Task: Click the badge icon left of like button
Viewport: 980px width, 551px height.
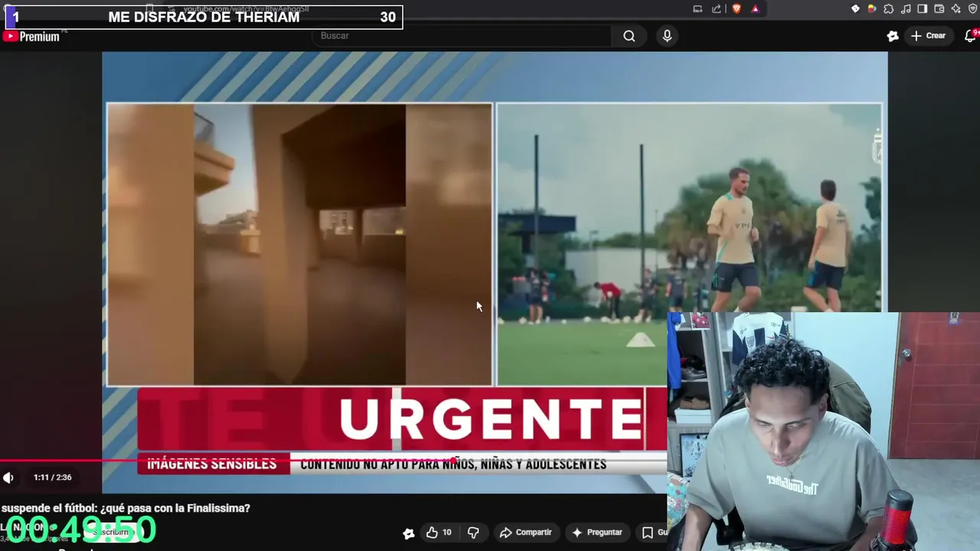Action: 409,533
